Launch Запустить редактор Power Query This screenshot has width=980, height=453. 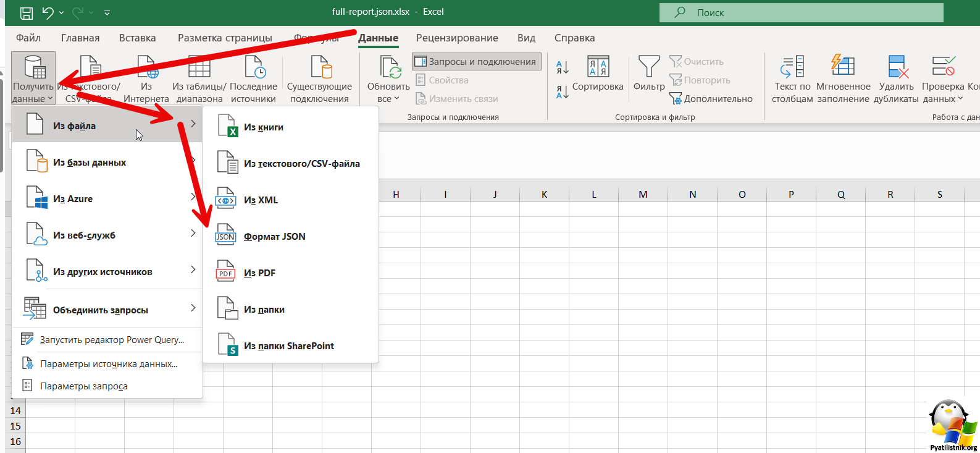click(107, 340)
